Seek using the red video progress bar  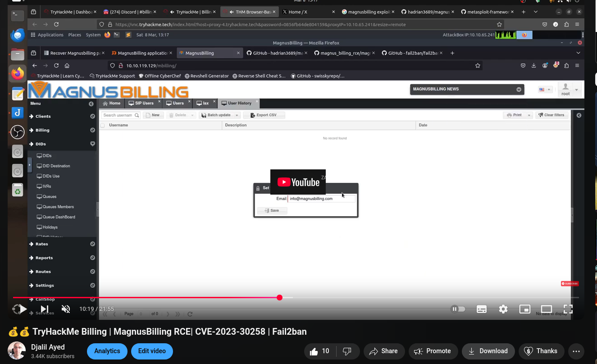[x=180, y=297]
